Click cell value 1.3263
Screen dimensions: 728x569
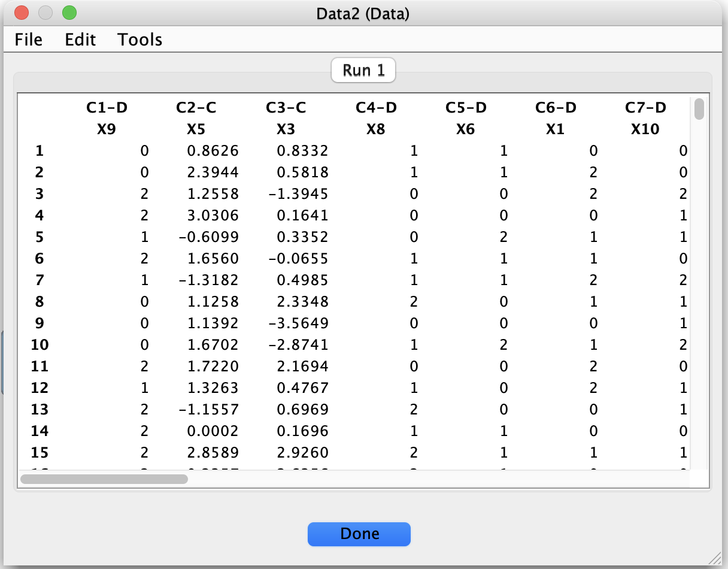coord(213,388)
